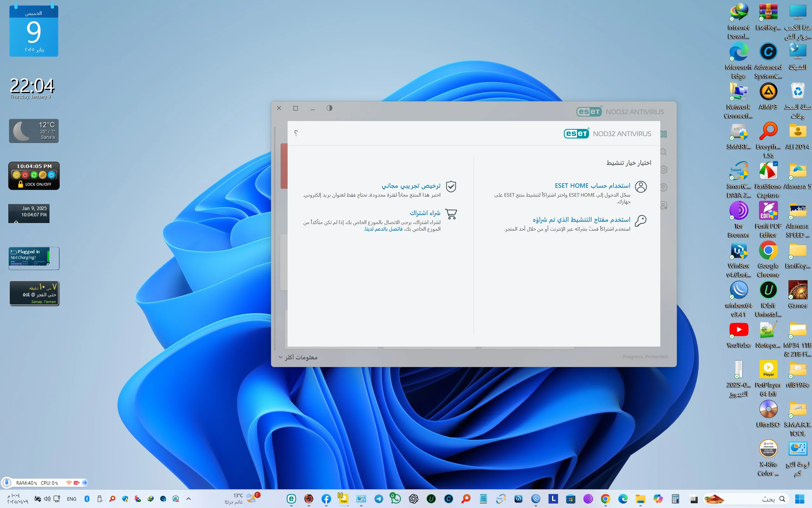Choose 'شراء اشتراك' purchase subscription
The height and width of the screenshot is (508, 812).
(425, 213)
